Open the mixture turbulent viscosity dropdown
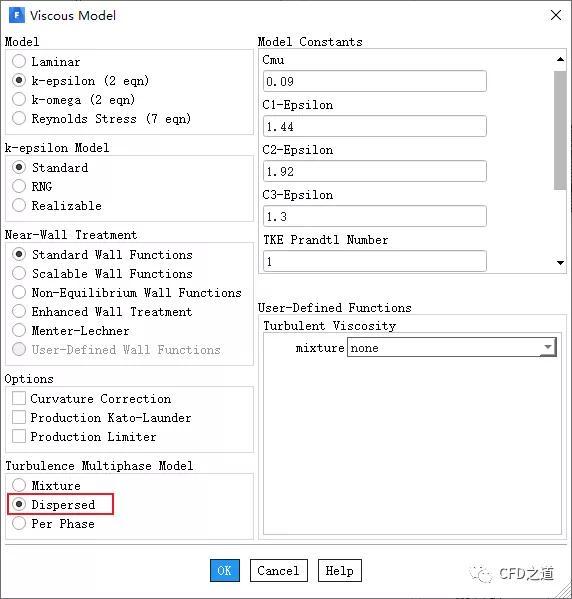 [451, 347]
